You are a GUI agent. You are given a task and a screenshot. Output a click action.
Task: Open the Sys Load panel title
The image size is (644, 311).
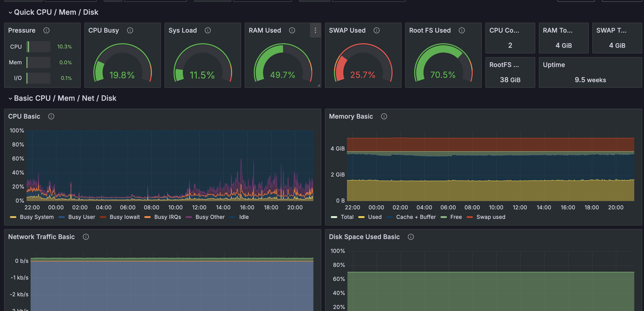[182, 30]
